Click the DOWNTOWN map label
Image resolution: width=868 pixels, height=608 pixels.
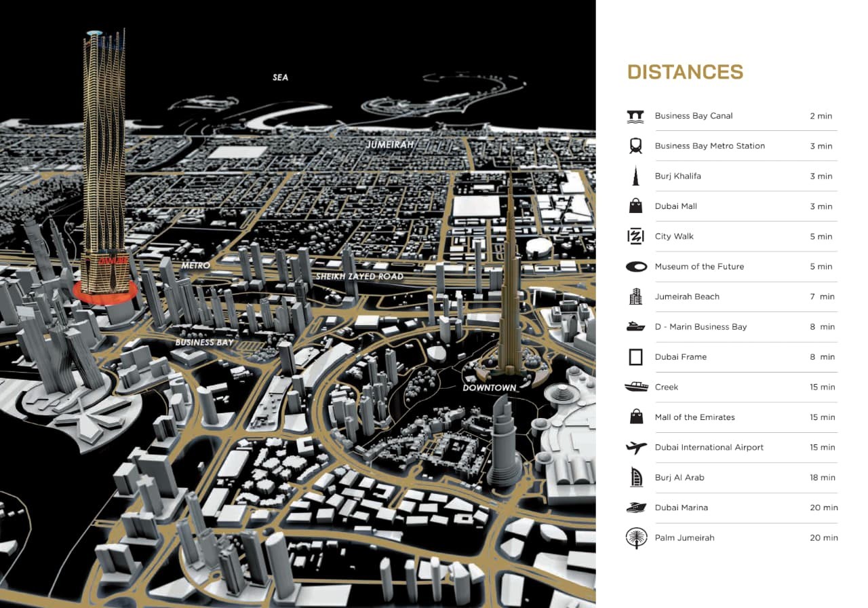coord(489,388)
